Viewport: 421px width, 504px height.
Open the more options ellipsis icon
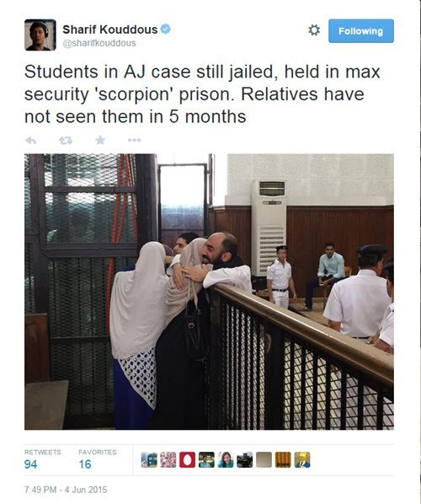point(134,140)
